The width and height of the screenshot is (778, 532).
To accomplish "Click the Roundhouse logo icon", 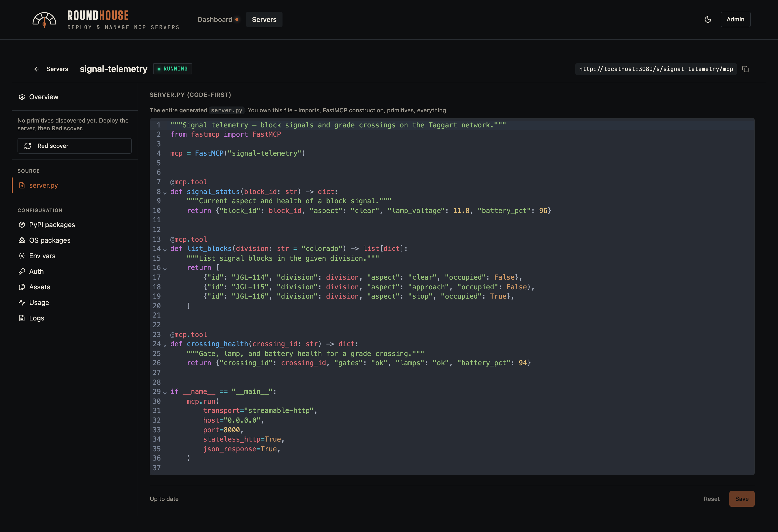I will pos(44,20).
